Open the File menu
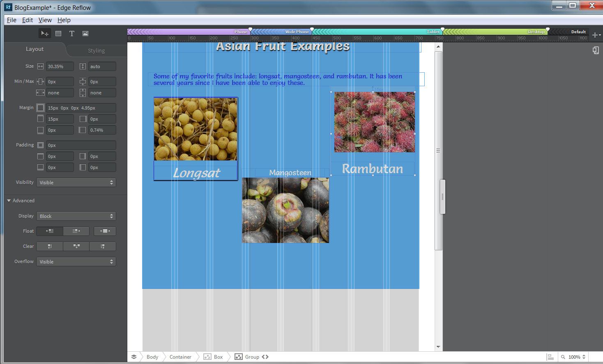 click(x=12, y=20)
